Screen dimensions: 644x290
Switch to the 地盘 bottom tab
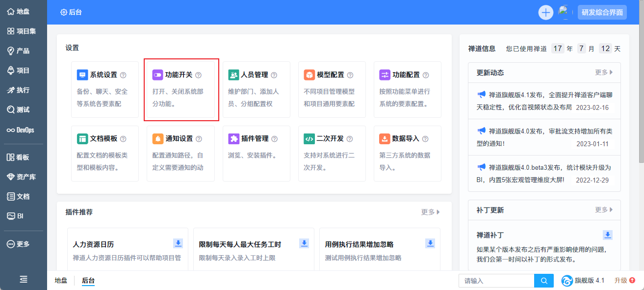point(61,281)
